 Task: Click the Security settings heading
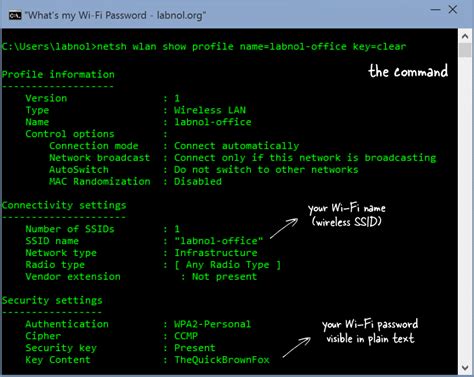tap(52, 300)
